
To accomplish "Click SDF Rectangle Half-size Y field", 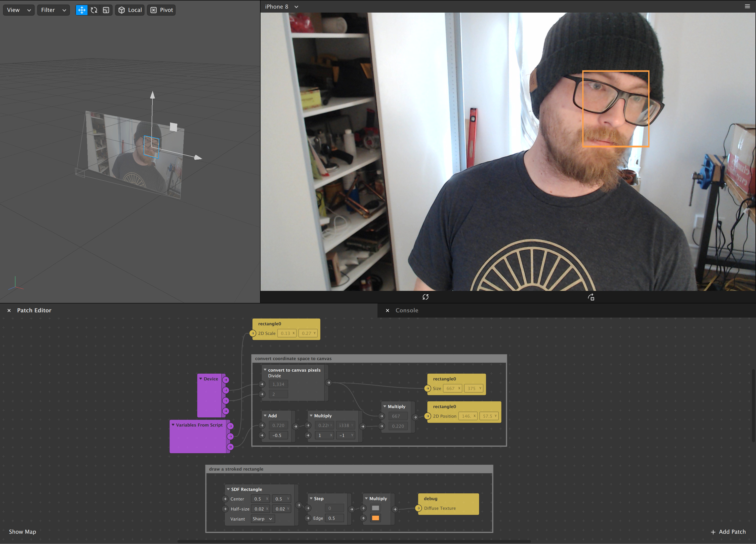I will (281, 509).
